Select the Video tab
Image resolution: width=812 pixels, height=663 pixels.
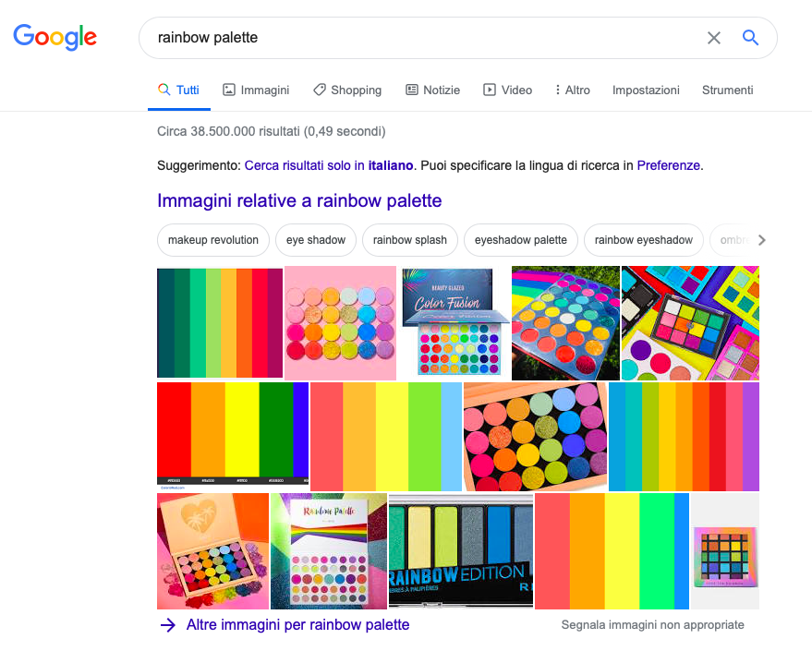pyautogui.click(x=508, y=90)
